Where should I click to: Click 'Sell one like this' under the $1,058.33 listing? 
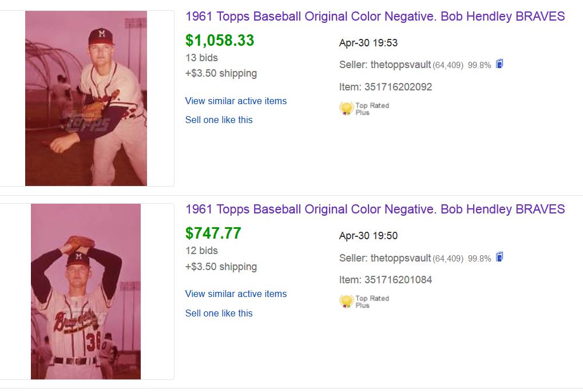219,120
